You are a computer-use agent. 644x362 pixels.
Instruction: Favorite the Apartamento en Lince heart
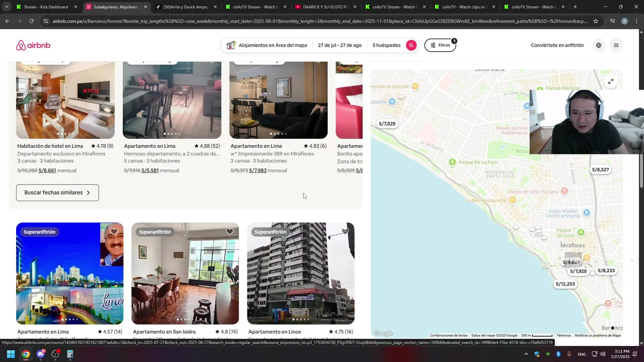click(345, 232)
